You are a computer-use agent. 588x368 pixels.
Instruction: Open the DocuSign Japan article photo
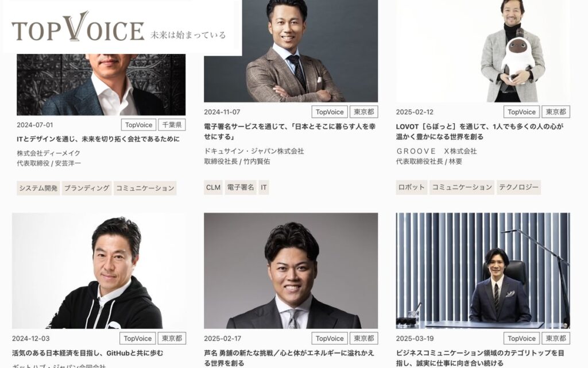click(291, 51)
